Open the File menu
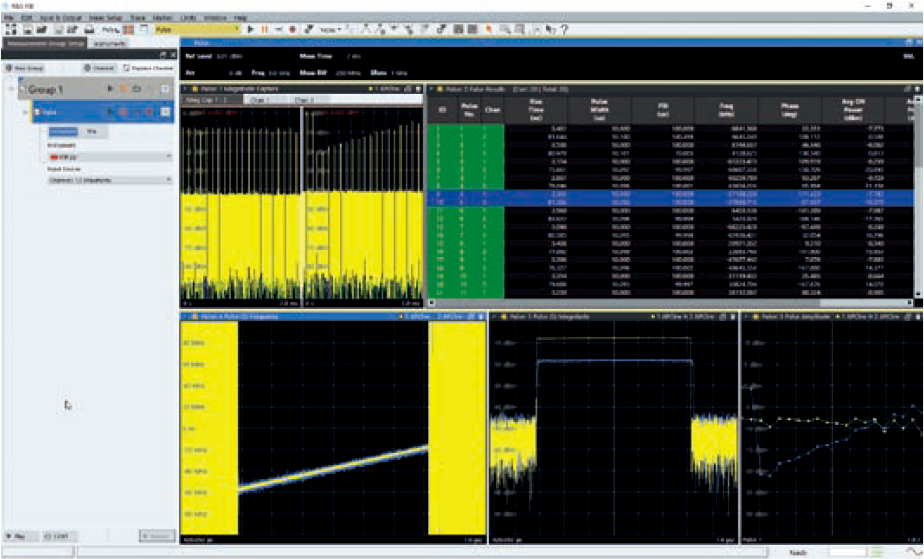The height and width of the screenshot is (559, 924). click(10, 19)
